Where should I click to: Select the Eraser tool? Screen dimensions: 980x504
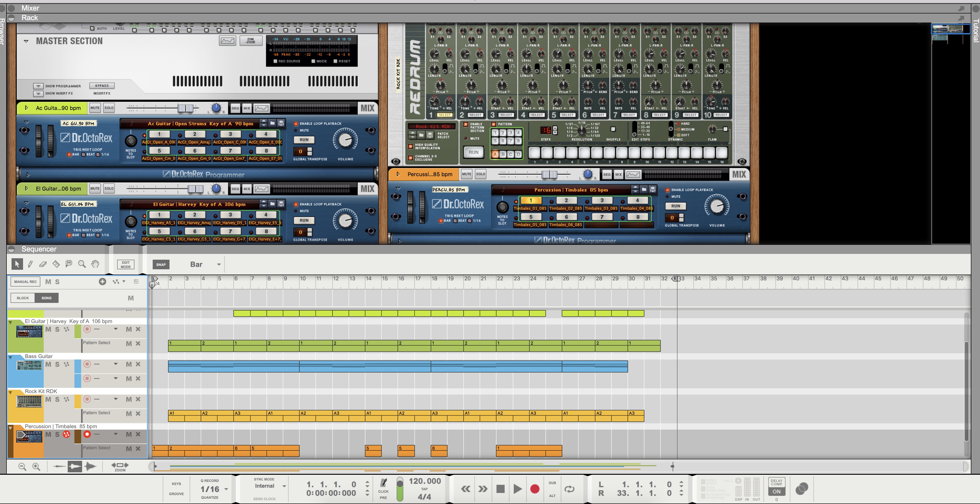point(43,264)
